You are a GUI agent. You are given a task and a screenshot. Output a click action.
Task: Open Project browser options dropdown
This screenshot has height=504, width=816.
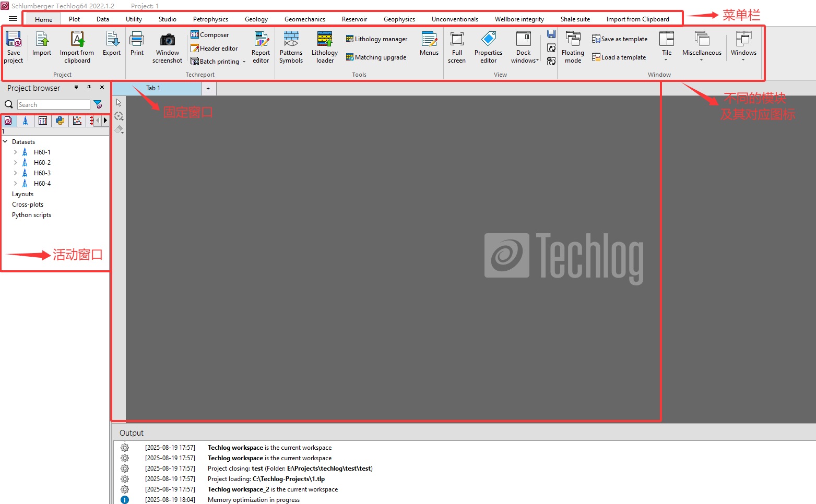point(76,87)
